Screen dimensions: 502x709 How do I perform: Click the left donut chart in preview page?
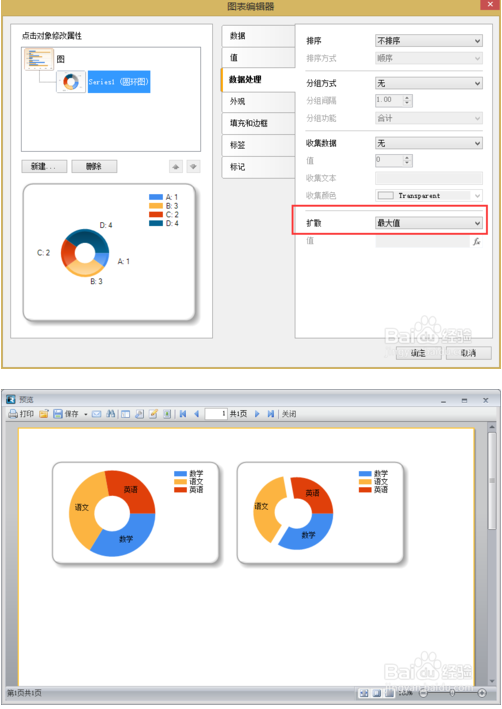pos(112,513)
